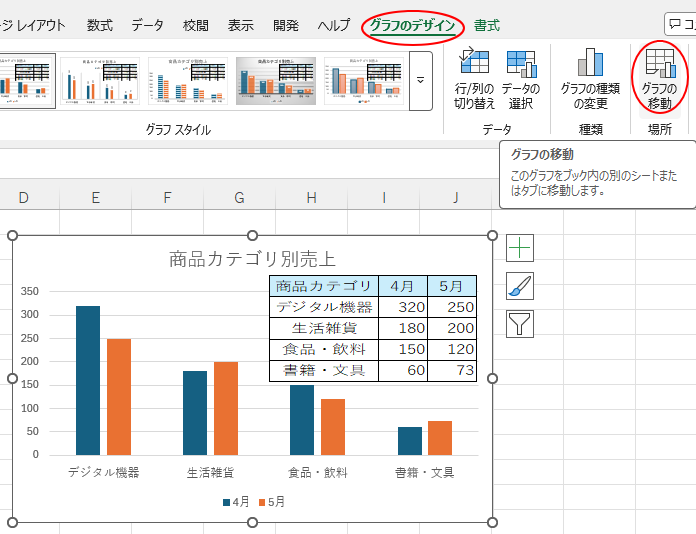Click table cell with value 320
The height and width of the screenshot is (534, 696).
click(403, 307)
